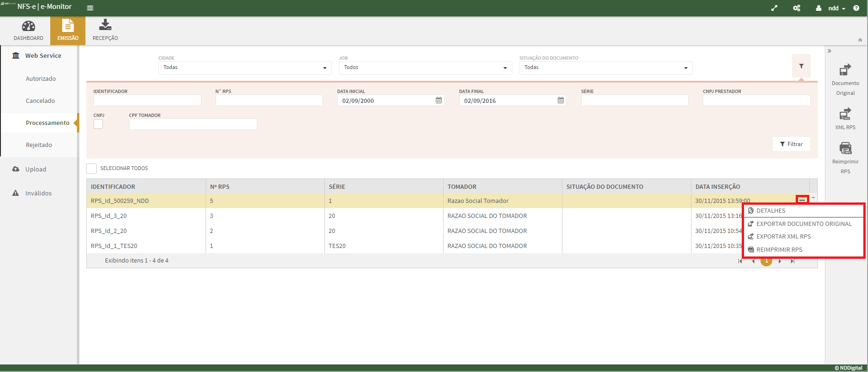Click the XML RPS export icon
This screenshot has width=868, height=372.
coord(845,114)
